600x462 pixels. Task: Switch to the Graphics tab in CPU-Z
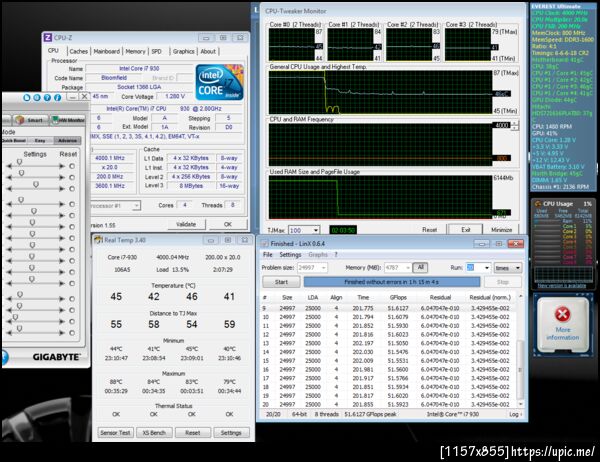point(183,51)
